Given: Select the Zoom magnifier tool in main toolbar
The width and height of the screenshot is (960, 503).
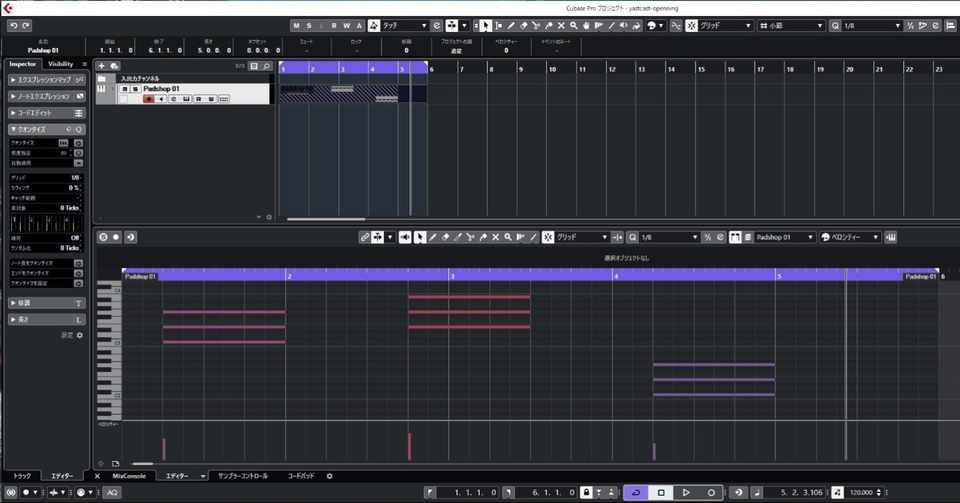Looking at the screenshot, I should pos(574,26).
